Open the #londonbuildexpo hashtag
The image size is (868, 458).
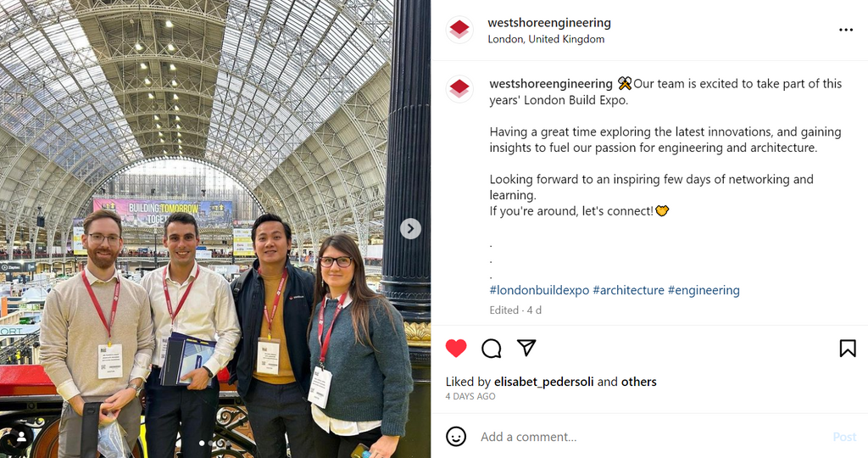(539, 290)
